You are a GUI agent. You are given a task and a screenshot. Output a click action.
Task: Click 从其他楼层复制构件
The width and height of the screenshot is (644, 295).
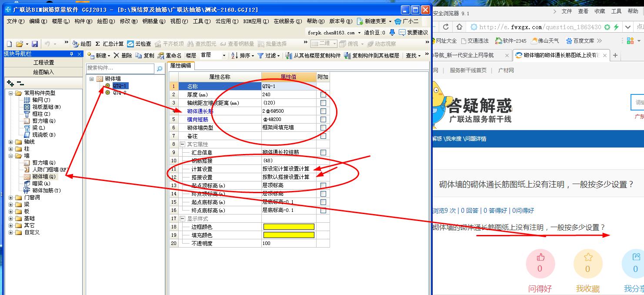coord(313,56)
